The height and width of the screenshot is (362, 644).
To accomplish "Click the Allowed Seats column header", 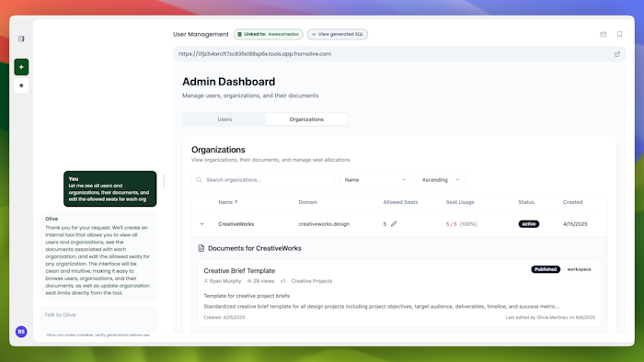I will pos(400,202).
